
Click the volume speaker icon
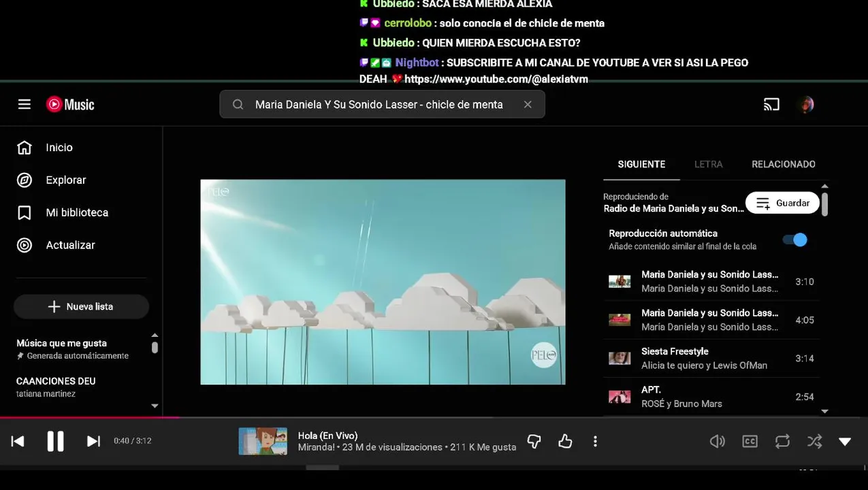(x=718, y=442)
